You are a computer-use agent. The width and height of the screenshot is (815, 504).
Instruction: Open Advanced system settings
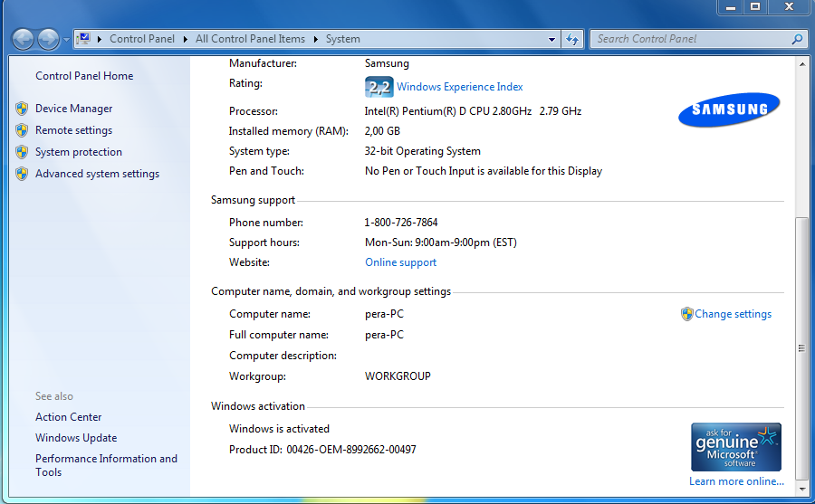[97, 174]
